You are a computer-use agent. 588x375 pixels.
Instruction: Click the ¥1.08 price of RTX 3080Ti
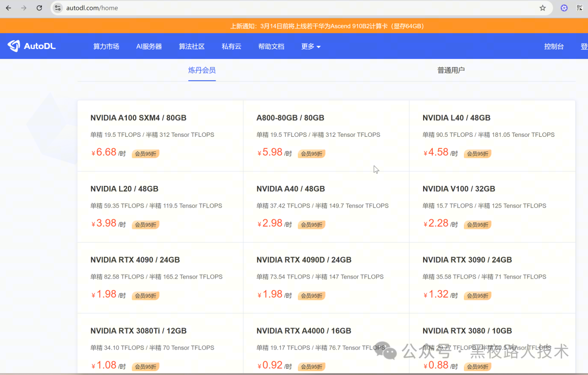(104, 365)
